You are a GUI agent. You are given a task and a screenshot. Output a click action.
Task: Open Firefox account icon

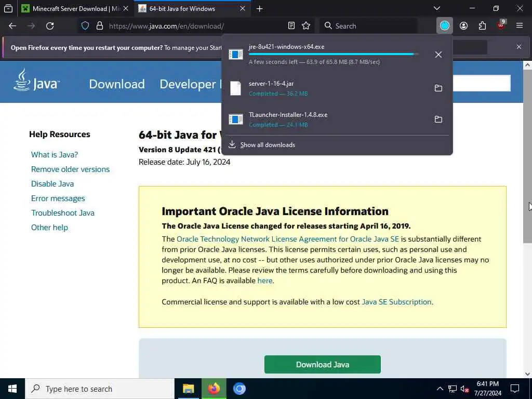[463, 26]
